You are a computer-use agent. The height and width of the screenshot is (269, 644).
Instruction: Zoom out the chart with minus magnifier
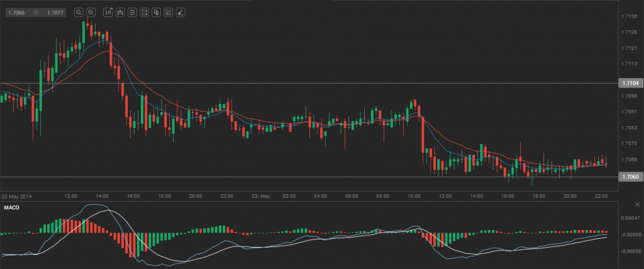[78, 12]
